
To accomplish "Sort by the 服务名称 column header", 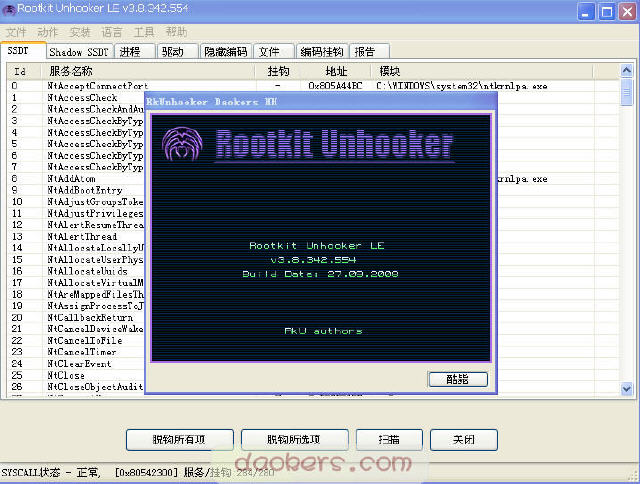I will tap(148, 71).
